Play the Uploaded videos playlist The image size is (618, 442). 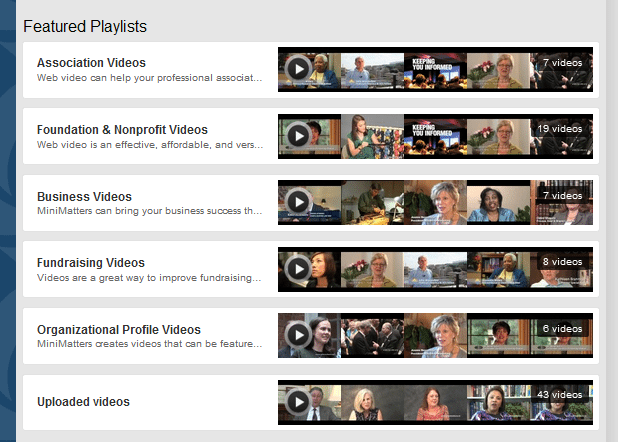click(x=298, y=402)
